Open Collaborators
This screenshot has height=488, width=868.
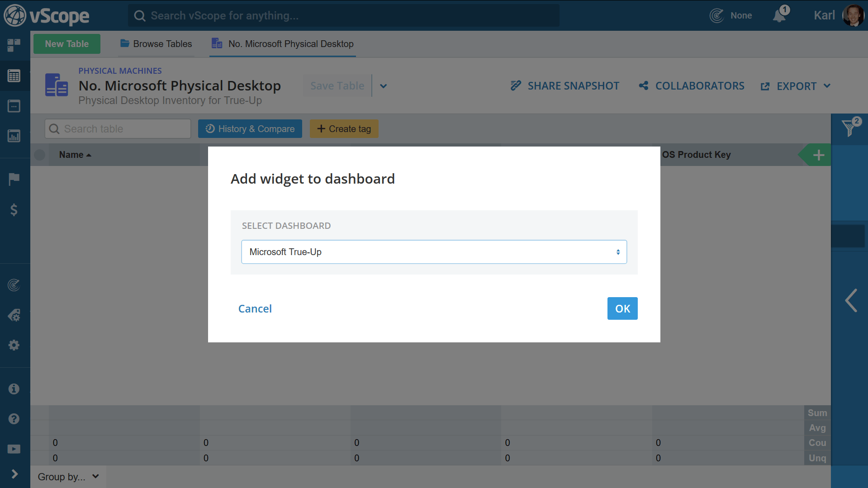point(691,86)
